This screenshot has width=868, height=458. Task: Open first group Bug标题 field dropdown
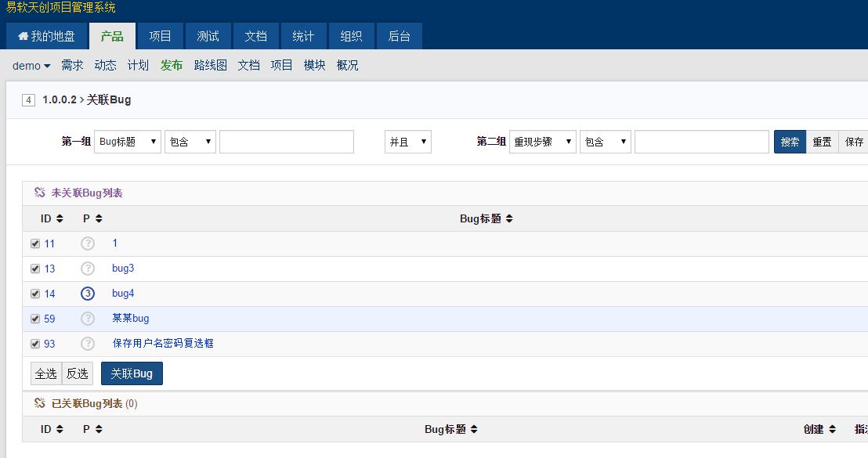tap(128, 142)
